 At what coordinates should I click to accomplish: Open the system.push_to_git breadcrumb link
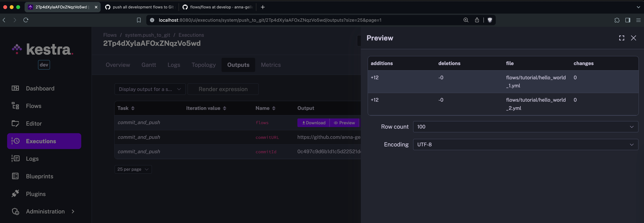tap(148, 35)
